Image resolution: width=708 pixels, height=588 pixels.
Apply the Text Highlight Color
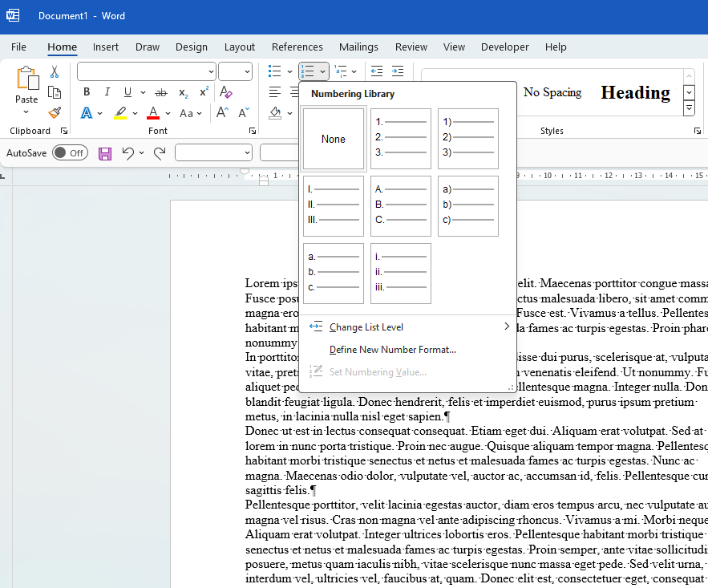point(122,113)
